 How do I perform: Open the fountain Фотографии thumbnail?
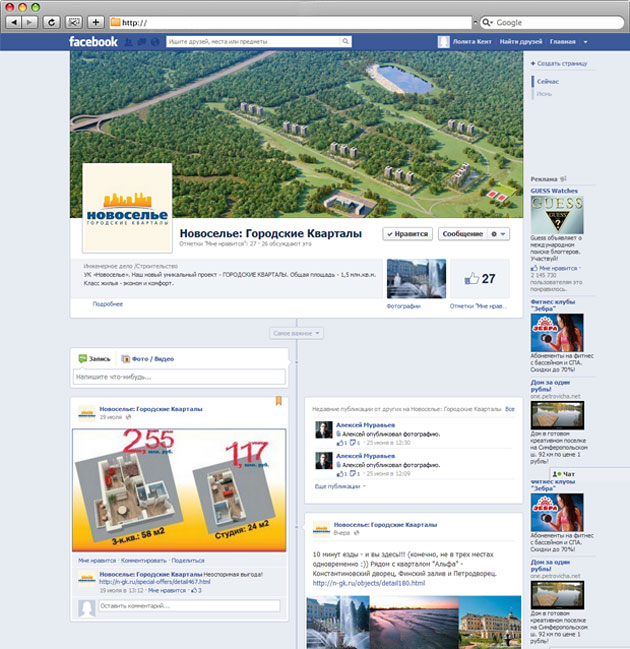coord(416,279)
